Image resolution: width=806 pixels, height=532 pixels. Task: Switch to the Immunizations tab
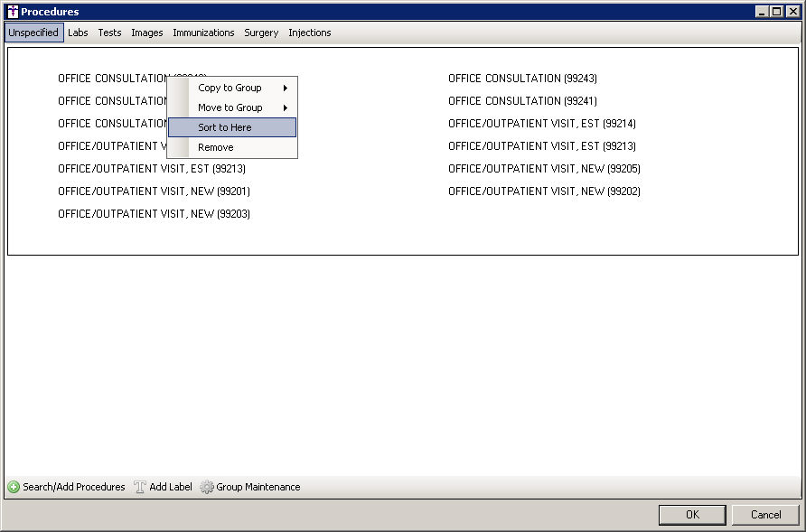[x=203, y=33]
